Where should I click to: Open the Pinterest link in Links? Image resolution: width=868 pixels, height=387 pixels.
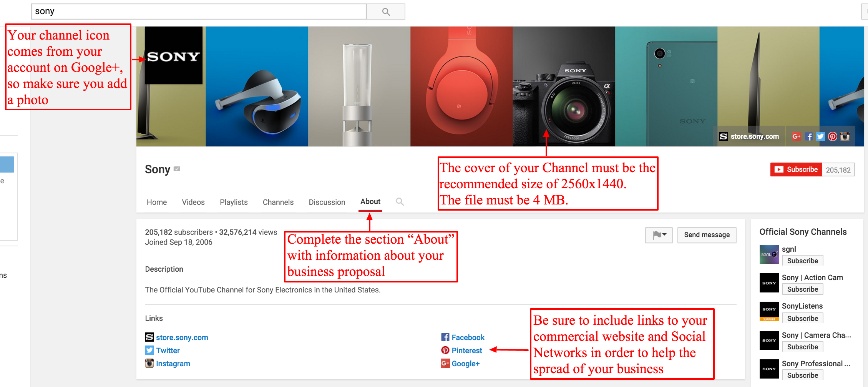466,350
